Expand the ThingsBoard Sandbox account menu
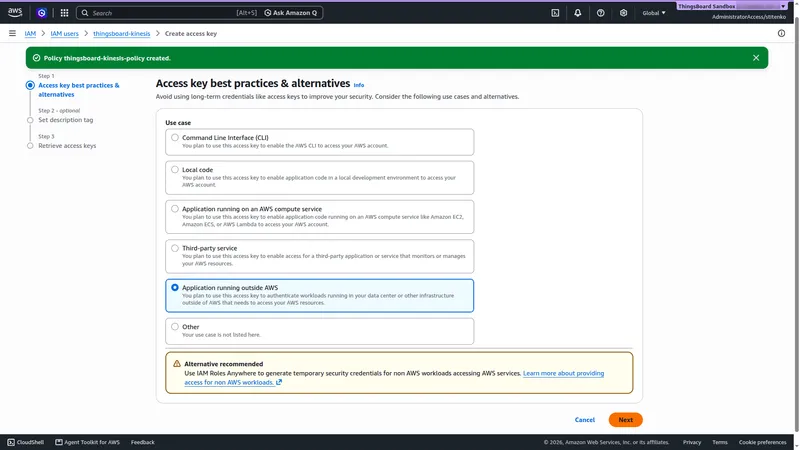The width and height of the screenshot is (800, 450). [x=731, y=6]
